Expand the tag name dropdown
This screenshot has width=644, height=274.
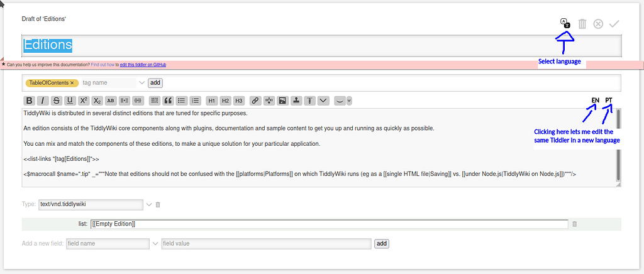(x=142, y=83)
